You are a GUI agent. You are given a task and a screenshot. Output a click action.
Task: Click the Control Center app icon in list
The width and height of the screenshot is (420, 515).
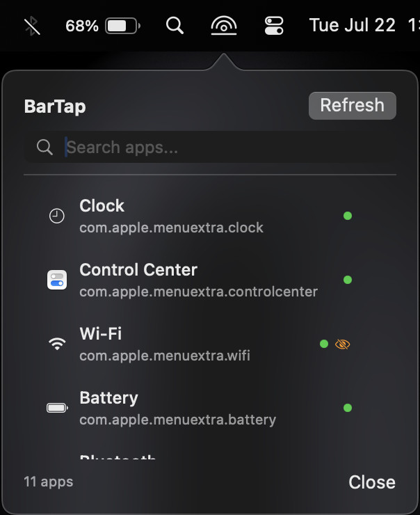point(57,280)
